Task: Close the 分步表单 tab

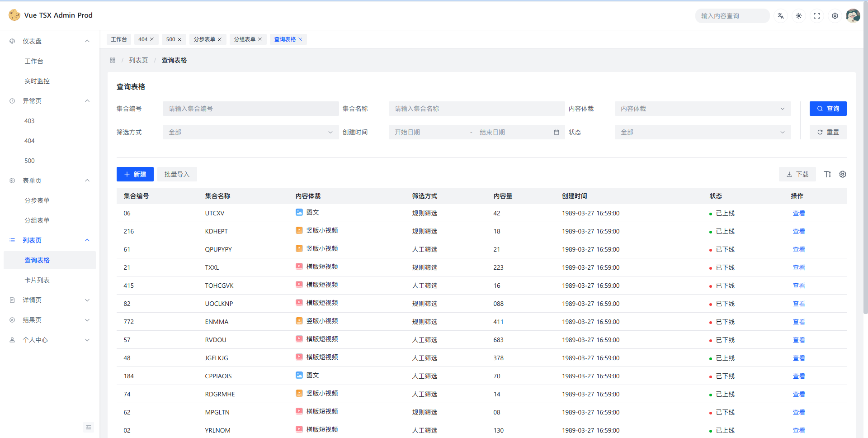Action: pos(220,39)
